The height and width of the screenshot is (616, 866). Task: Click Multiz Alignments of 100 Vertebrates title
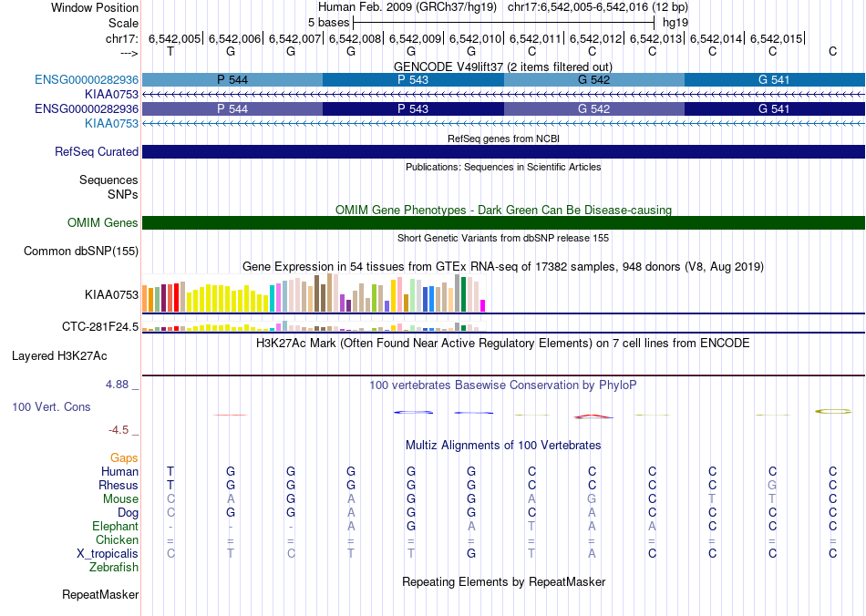(x=503, y=446)
